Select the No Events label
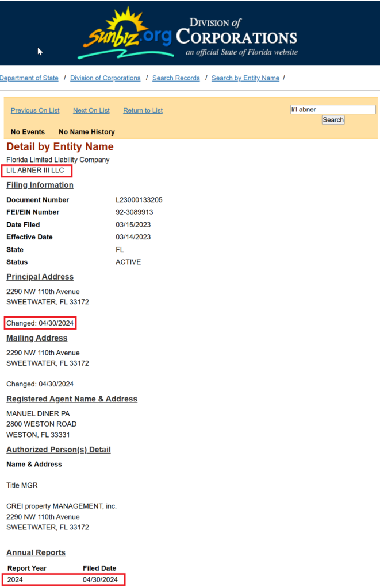Screen dimensions: 380x588 [x=28, y=132]
